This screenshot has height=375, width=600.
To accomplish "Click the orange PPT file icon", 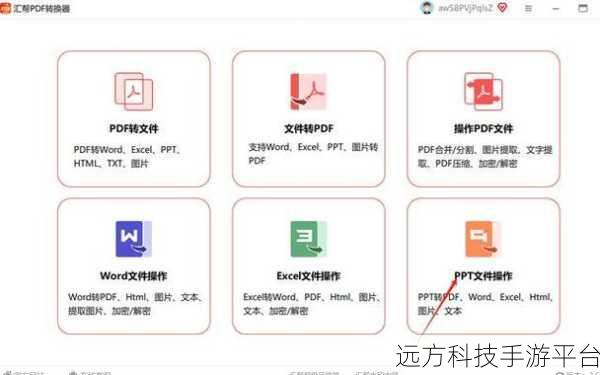I will pyautogui.click(x=483, y=239).
